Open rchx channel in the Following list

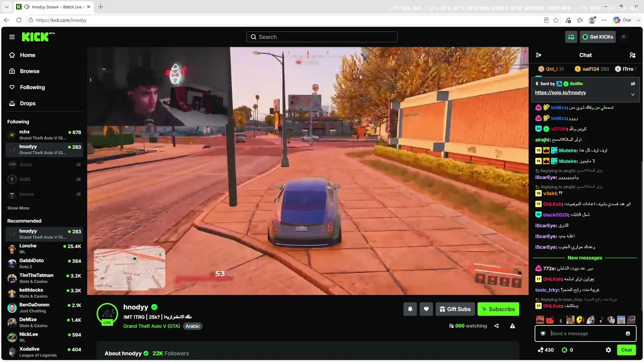pos(44,135)
